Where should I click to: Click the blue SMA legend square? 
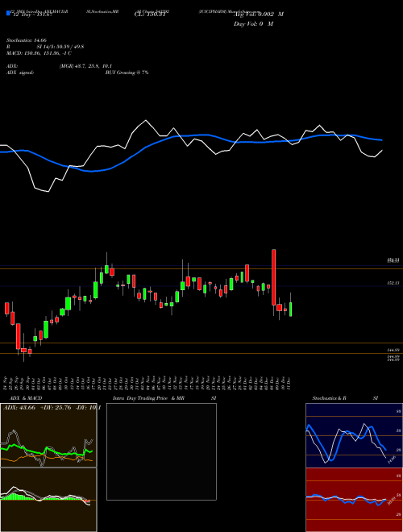click(8, 13)
